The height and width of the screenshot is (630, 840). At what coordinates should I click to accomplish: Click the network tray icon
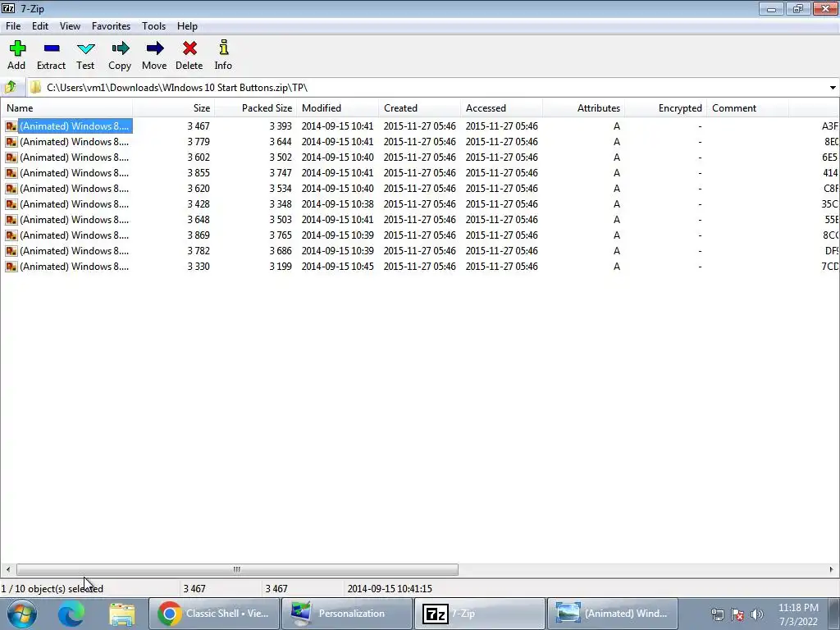(x=717, y=614)
